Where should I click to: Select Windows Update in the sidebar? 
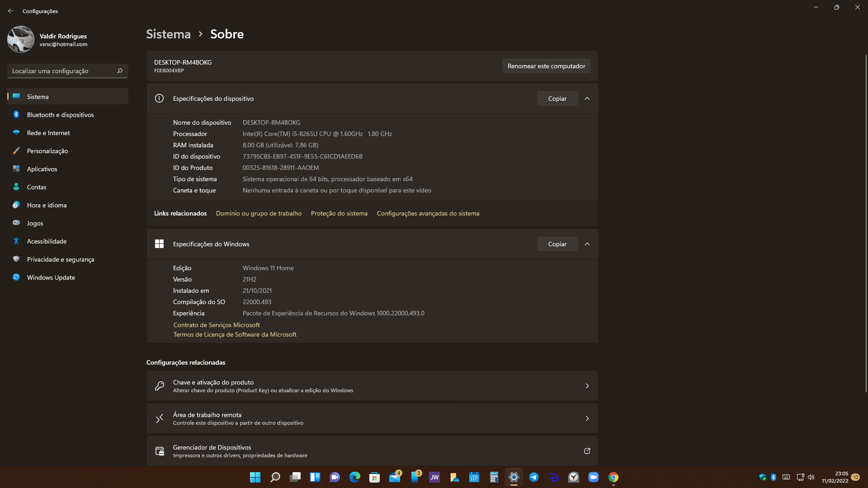click(x=51, y=277)
